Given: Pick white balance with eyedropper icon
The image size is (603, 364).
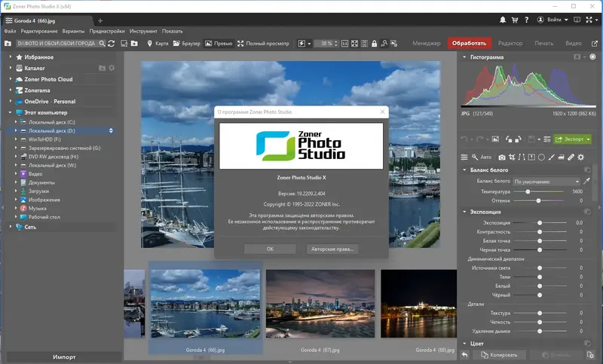Looking at the screenshot, I should coord(587,181).
